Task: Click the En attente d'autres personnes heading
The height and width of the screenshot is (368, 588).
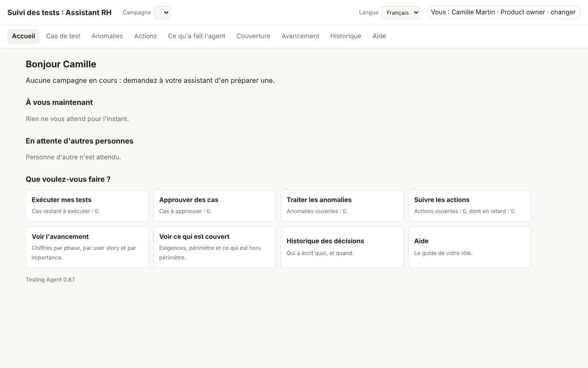Action: pos(79,141)
